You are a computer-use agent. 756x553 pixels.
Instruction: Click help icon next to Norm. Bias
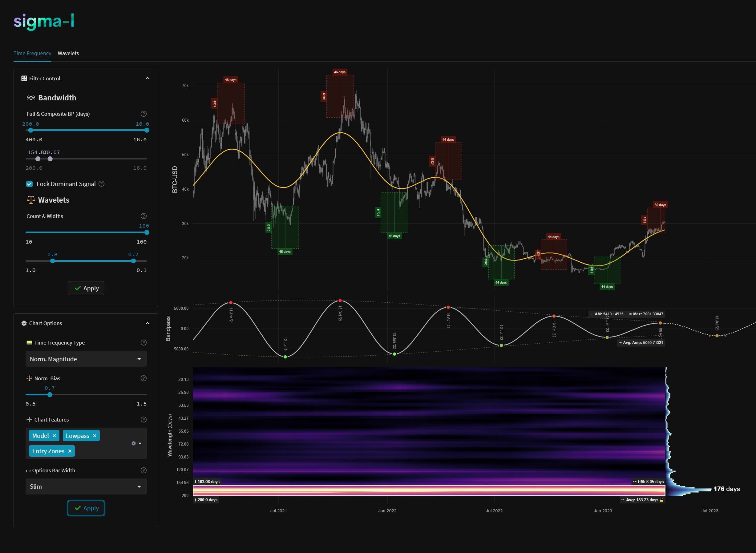(144, 378)
